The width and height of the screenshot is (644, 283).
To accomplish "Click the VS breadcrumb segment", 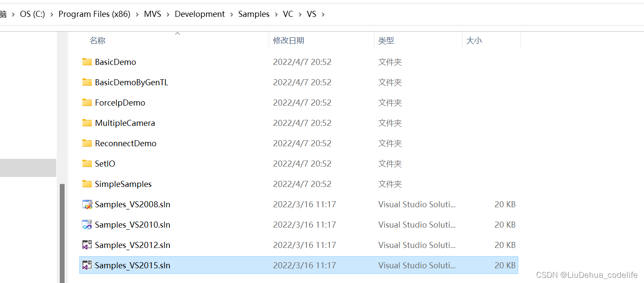I will tap(312, 14).
